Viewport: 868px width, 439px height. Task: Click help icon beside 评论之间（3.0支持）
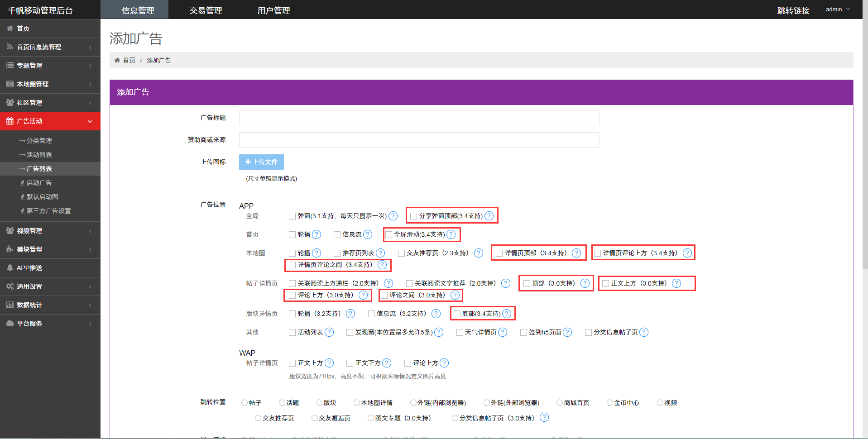click(x=455, y=295)
